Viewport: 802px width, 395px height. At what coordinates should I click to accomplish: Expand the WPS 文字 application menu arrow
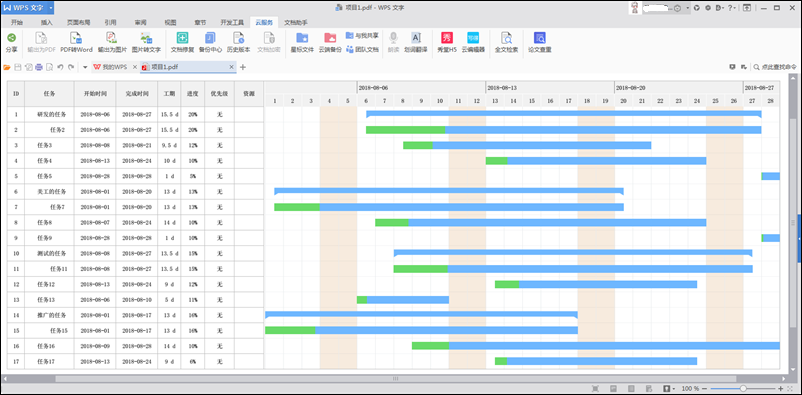pyautogui.click(x=51, y=8)
